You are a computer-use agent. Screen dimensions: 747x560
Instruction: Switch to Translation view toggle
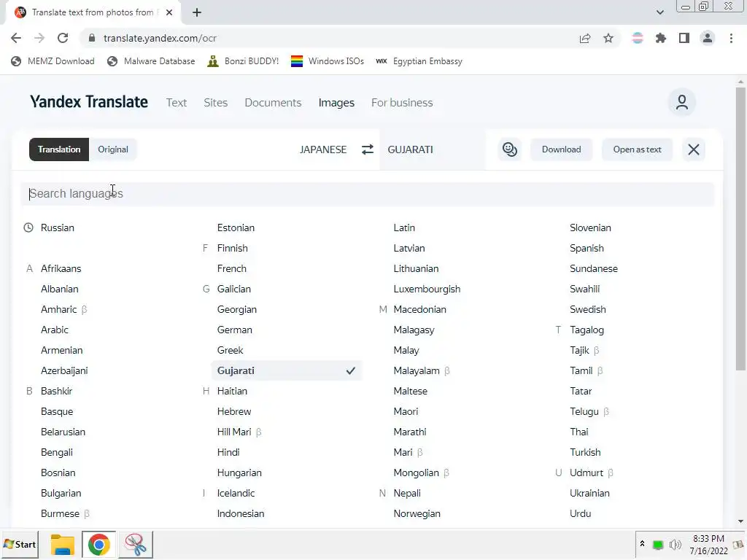pos(59,149)
